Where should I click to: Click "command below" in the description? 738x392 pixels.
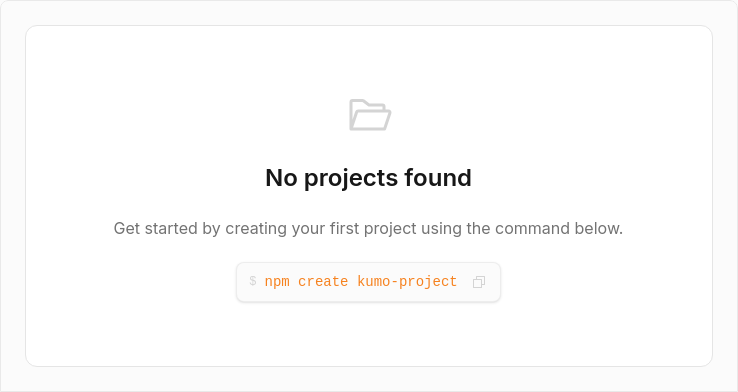pyautogui.click(x=559, y=228)
